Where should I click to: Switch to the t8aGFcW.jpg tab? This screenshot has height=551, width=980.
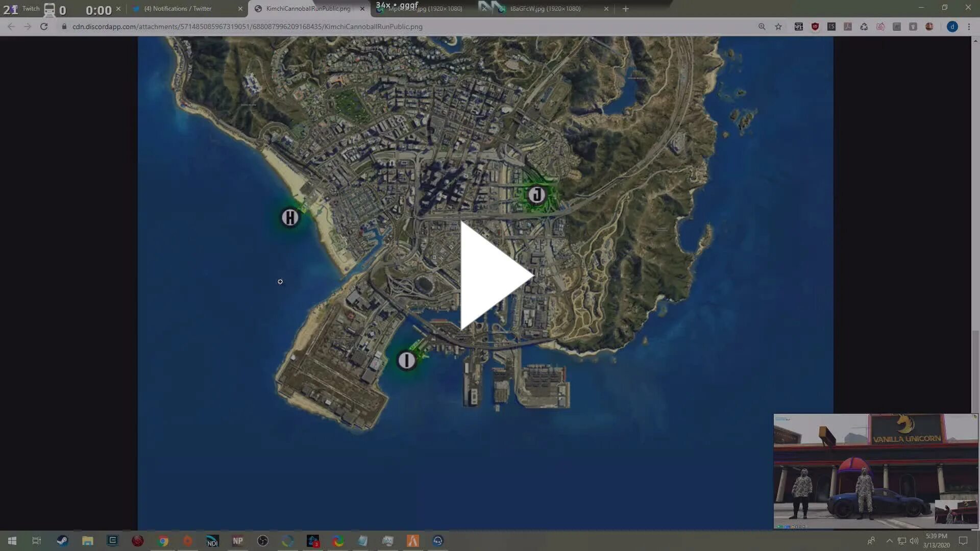click(545, 9)
